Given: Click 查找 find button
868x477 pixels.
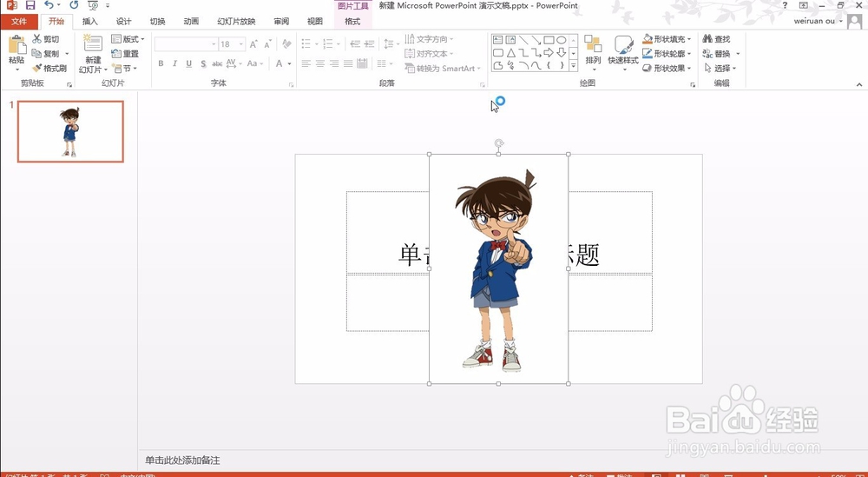Looking at the screenshot, I should 717,39.
